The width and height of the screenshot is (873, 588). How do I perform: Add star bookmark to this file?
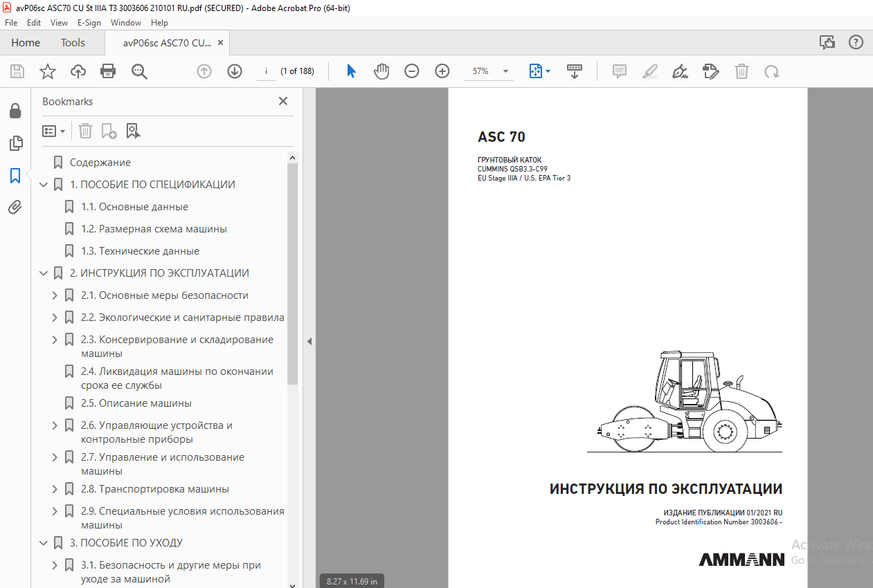click(x=47, y=71)
